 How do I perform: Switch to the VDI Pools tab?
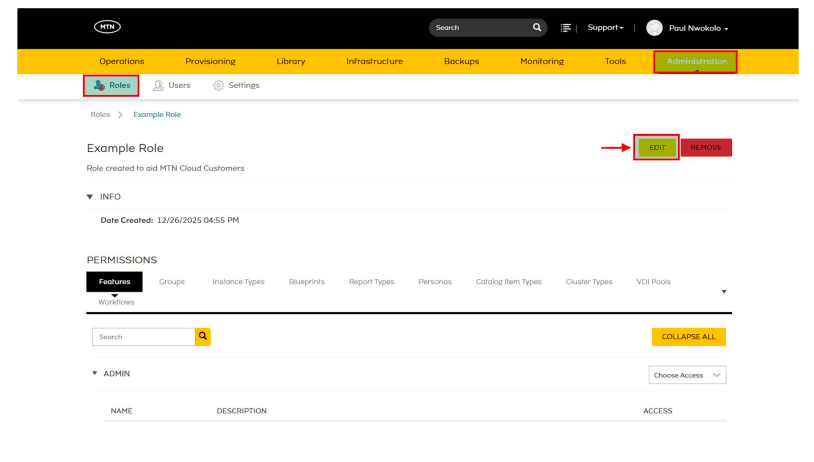coord(654,281)
